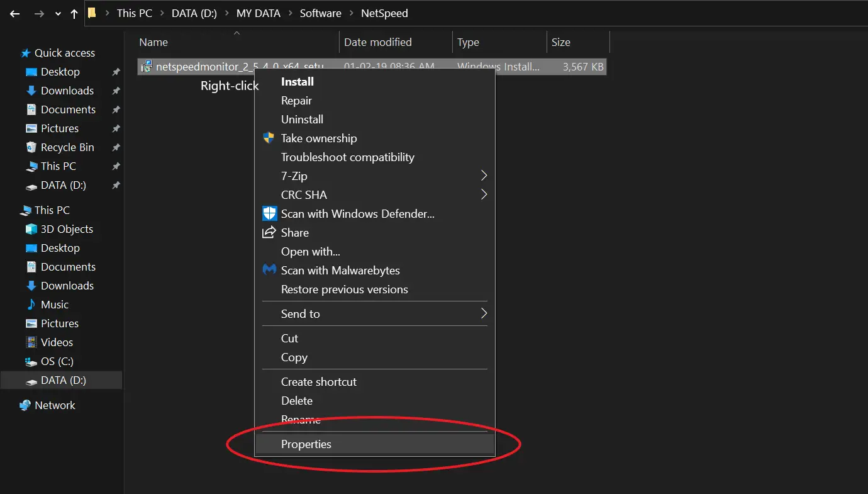This screenshot has width=868, height=494.
Task: Open pinned Pictures under Quick access
Action: pyautogui.click(x=60, y=128)
